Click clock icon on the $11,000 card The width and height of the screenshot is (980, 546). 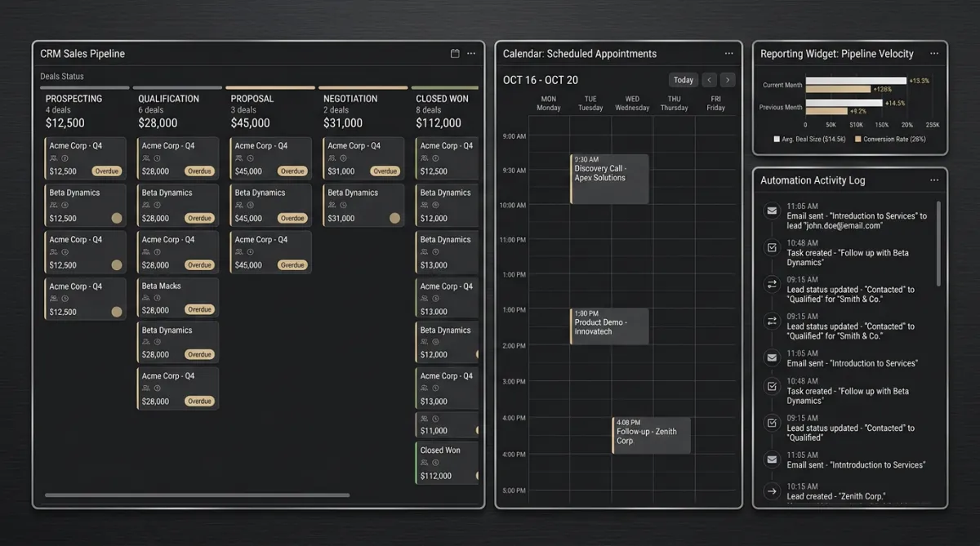436,419
